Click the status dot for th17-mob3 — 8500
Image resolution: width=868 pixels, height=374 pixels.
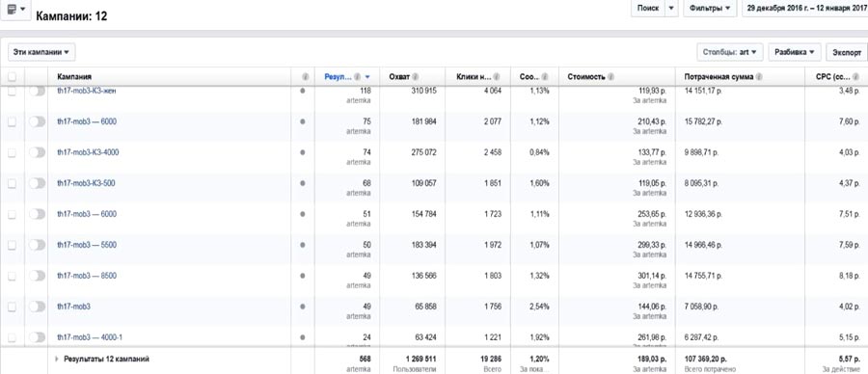pos(302,276)
